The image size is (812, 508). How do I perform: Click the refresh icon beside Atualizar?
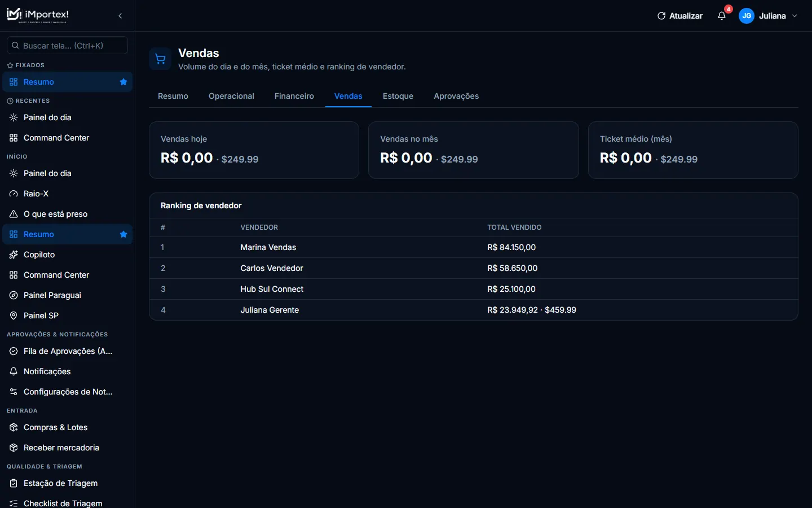(661, 16)
